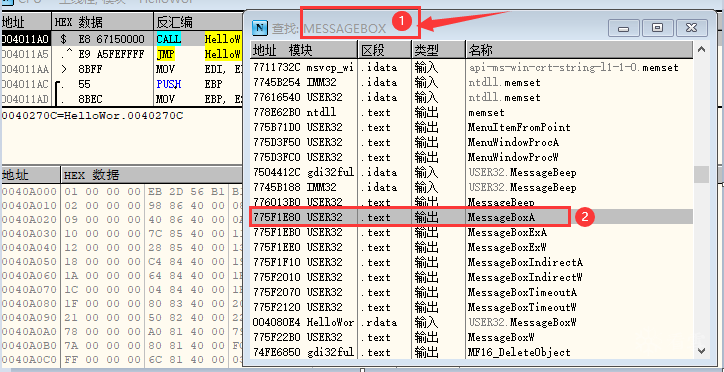
Task: Click info line 0040270C=HelloWor.0040270C
Action: (92, 115)
